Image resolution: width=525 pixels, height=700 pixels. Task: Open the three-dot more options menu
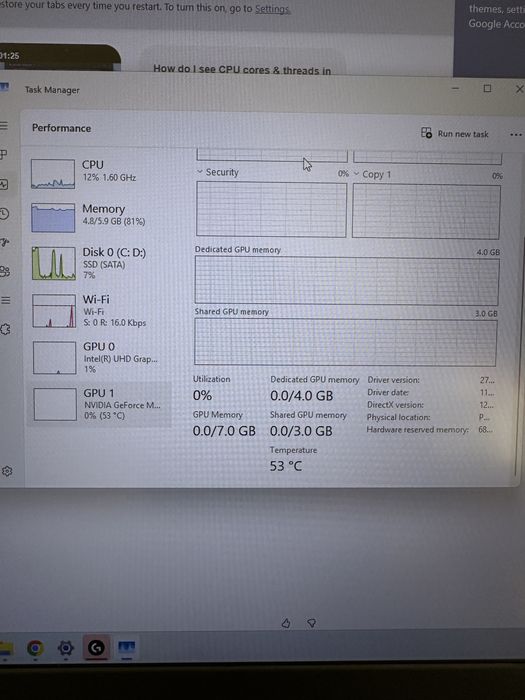tap(516, 134)
